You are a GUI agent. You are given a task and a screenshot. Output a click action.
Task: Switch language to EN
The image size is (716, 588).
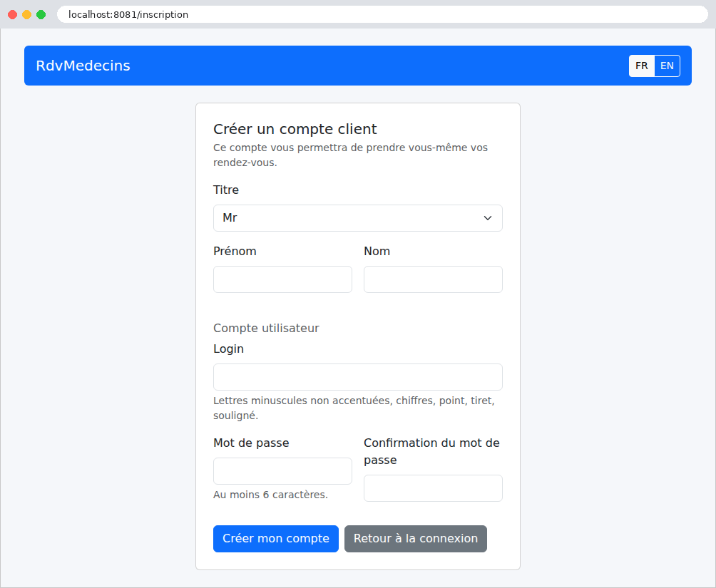tap(667, 66)
